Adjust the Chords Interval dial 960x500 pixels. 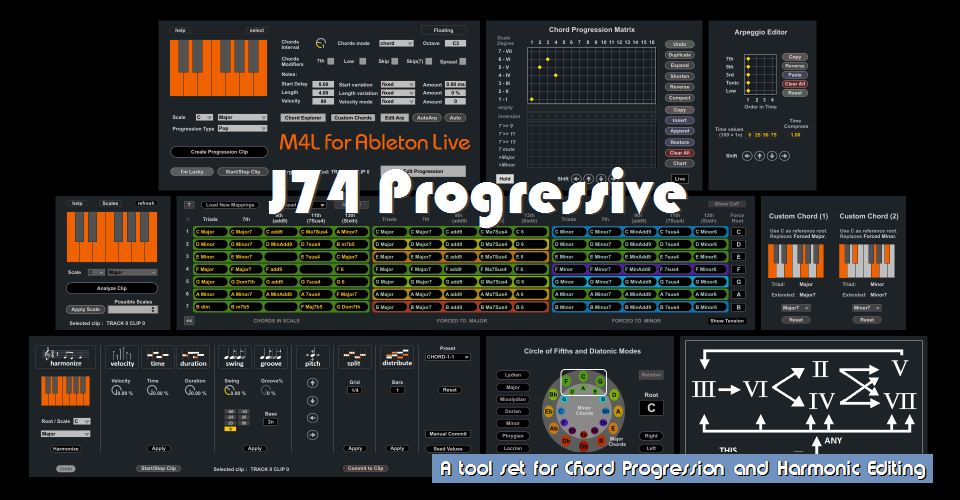321,43
